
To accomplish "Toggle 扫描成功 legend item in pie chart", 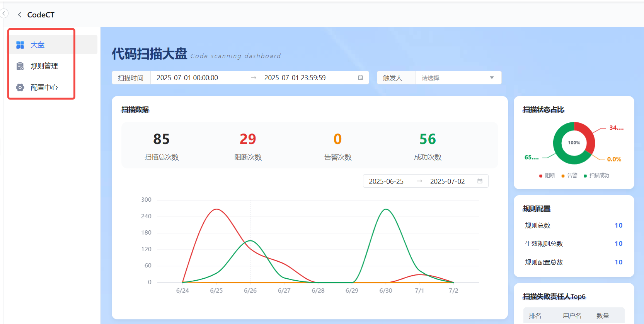I will point(596,176).
